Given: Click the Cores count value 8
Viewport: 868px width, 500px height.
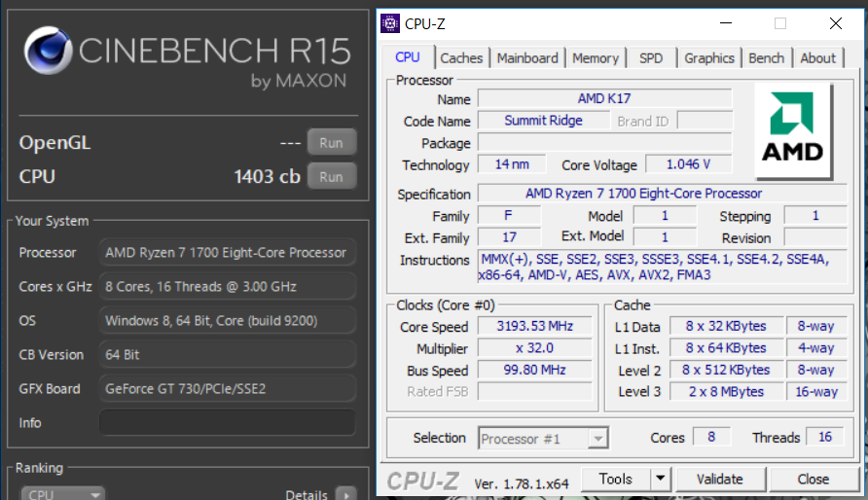Looking at the screenshot, I should [x=711, y=437].
